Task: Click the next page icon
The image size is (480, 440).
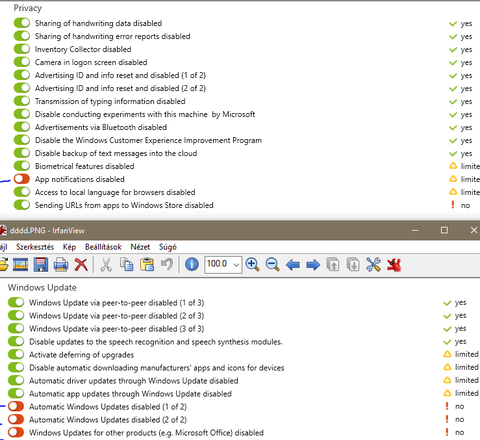Action: [353, 265]
